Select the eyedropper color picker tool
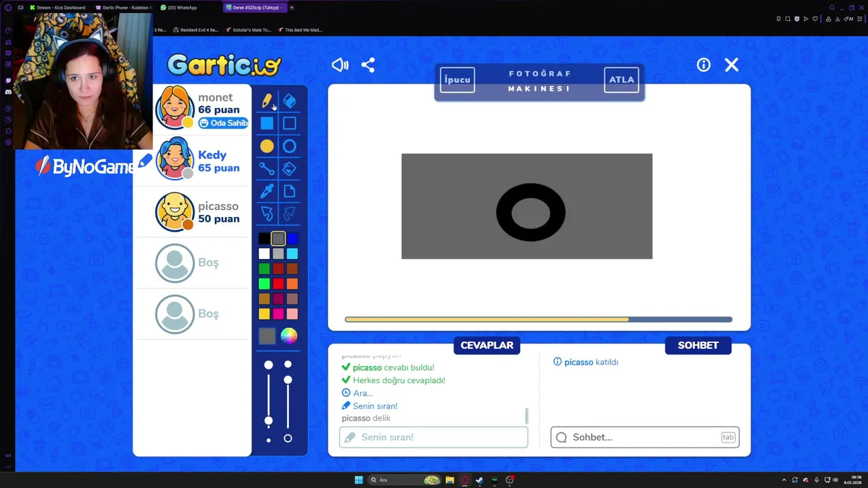Viewport: 868px width, 488px height. click(267, 191)
